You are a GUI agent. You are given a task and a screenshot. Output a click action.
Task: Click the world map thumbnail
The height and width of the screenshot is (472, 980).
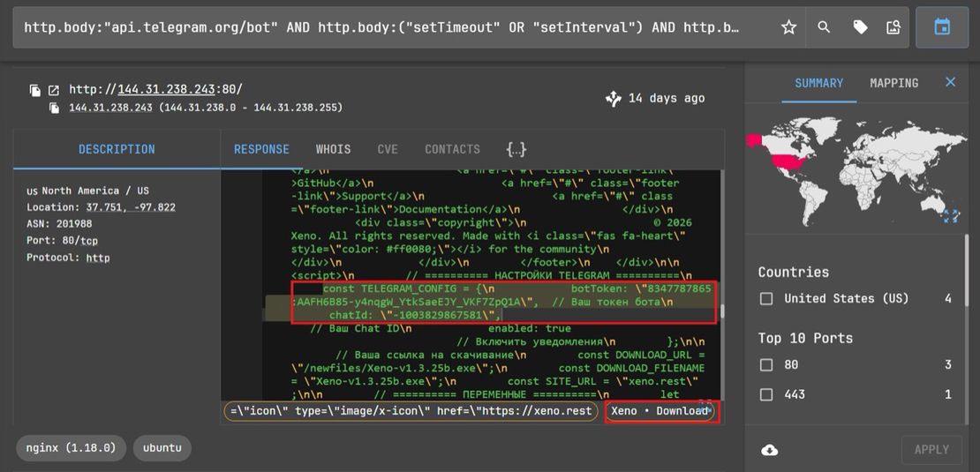(855, 170)
